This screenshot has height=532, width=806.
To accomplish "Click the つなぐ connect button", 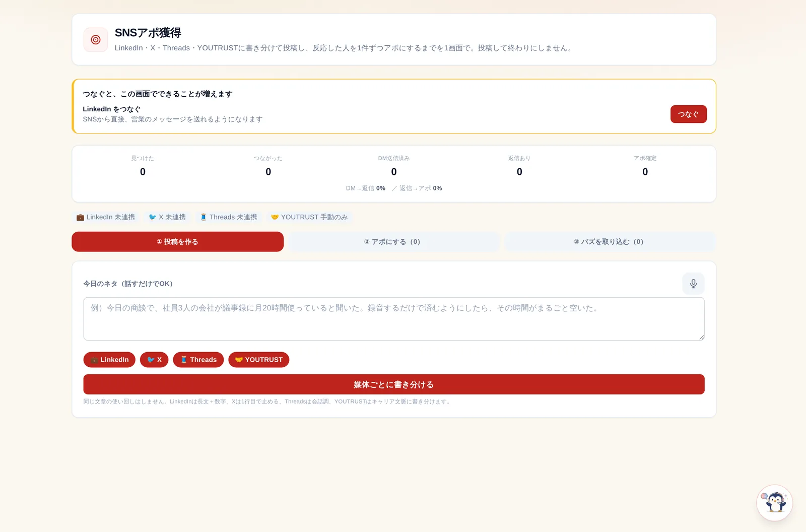I will point(689,114).
